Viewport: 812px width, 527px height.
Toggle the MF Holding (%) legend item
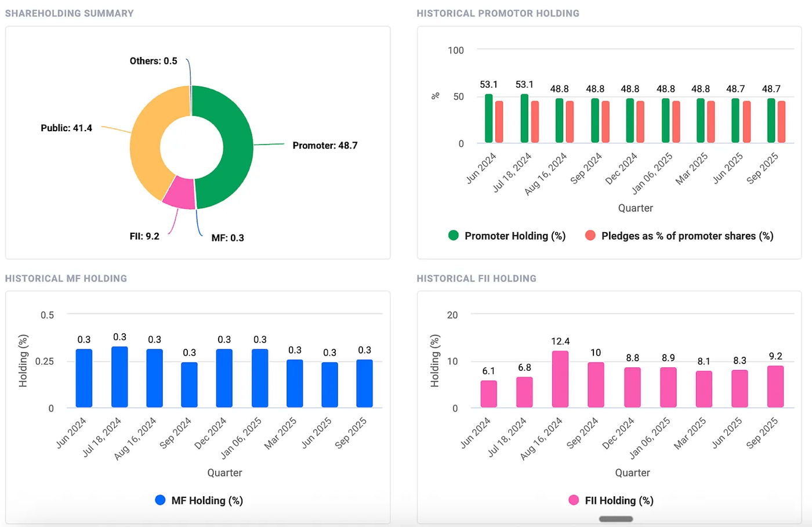click(161, 500)
